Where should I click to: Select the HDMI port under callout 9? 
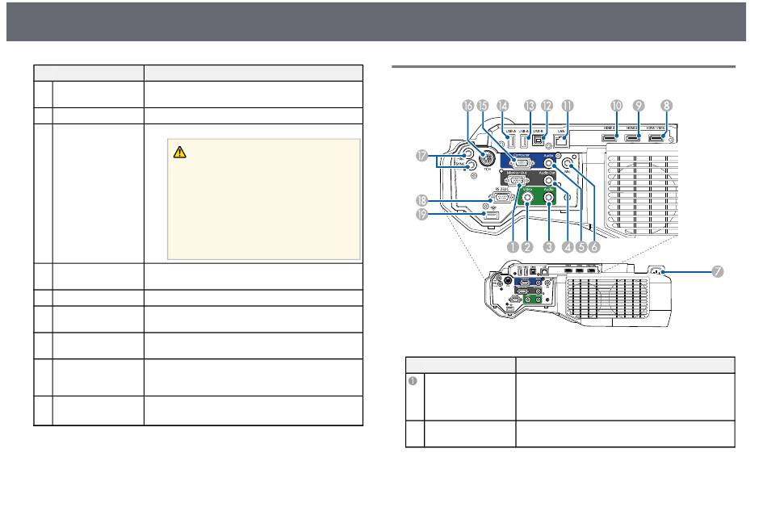pyautogui.click(x=632, y=138)
